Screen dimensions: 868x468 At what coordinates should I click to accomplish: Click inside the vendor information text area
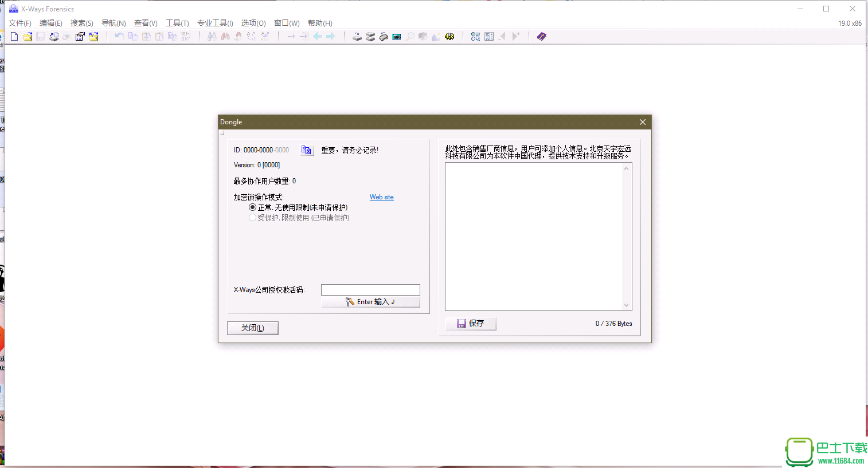534,237
